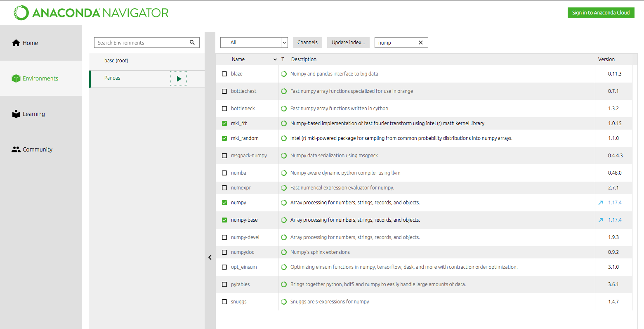Uncheck the mkl_random package checkbox

tap(224, 138)
